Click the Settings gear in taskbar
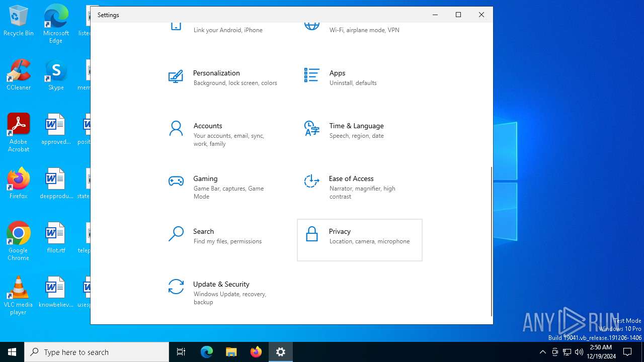 [x=281, y=352]
